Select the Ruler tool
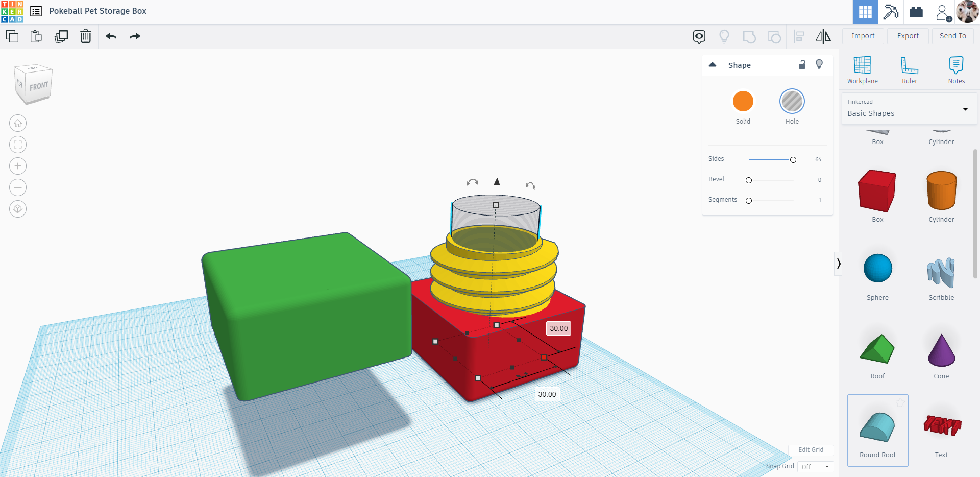 (909, 70)
